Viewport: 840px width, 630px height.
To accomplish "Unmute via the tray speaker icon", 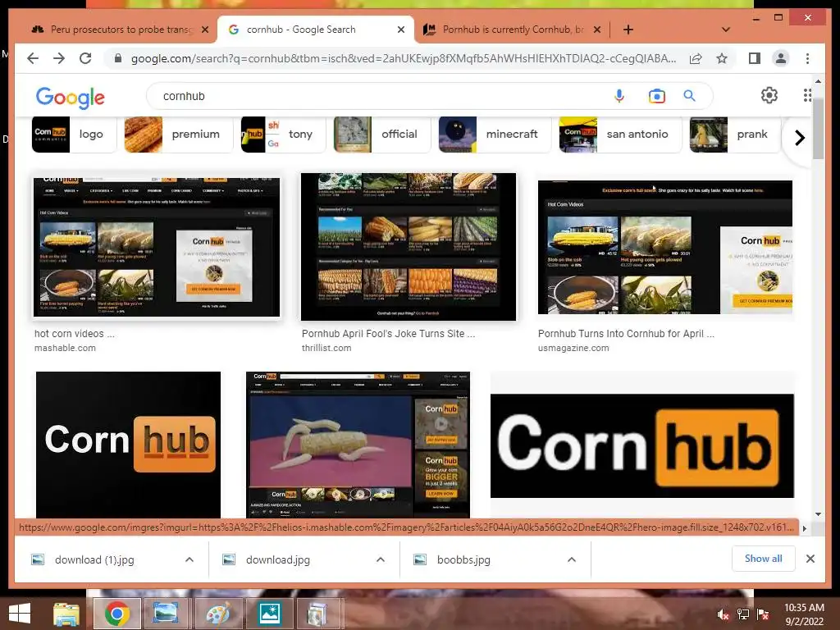I will [x=724, y=614].
